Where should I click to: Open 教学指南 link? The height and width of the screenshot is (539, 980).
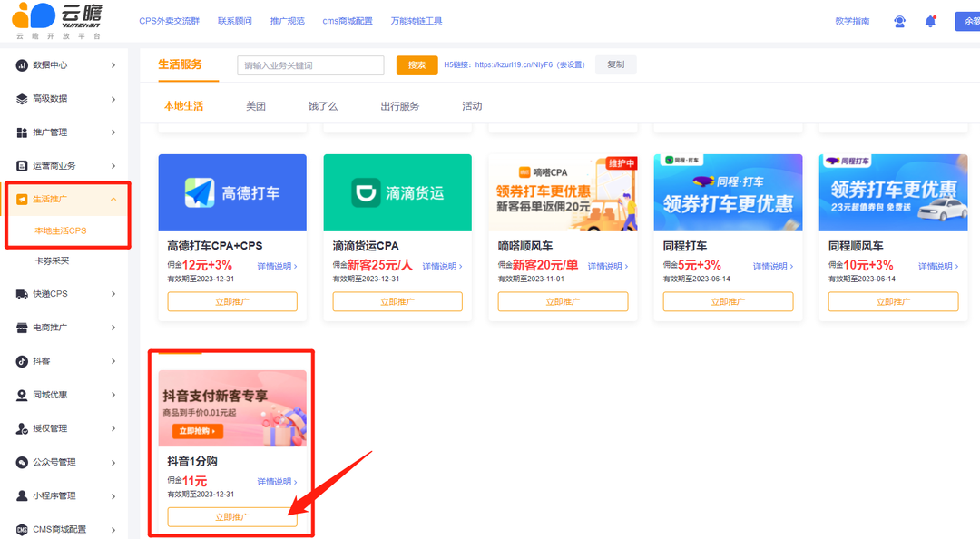coord(852,21)
